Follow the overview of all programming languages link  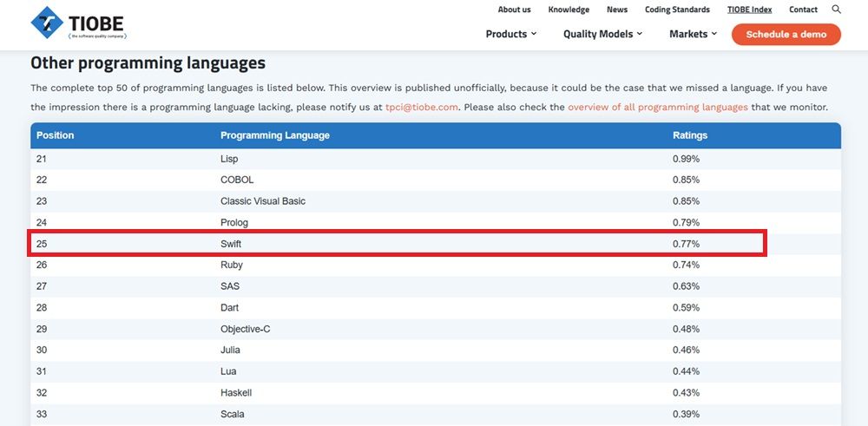657,107
